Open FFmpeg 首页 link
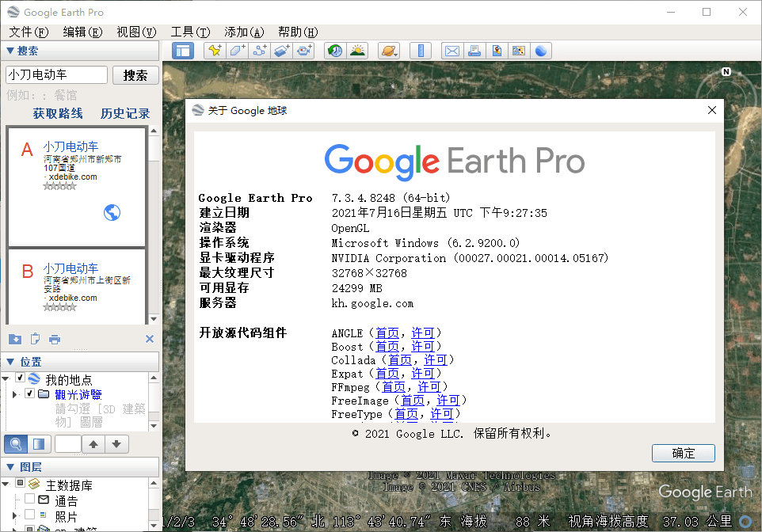Image resolution: width=762 pixels, height=532 pixels. point(394,387)
